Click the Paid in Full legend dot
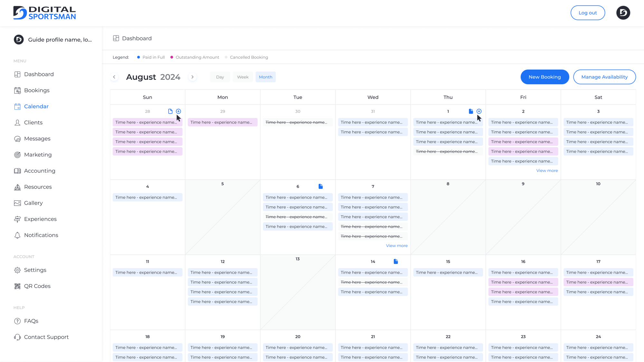644x362 pixels. pos(138,57)
